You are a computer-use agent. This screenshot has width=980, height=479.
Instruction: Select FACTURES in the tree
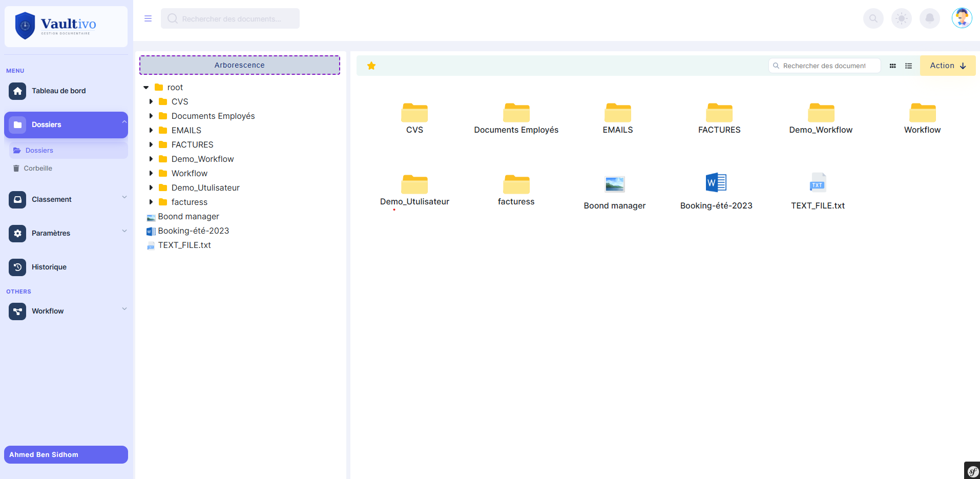pyautogui.click(x=192, y=144)
